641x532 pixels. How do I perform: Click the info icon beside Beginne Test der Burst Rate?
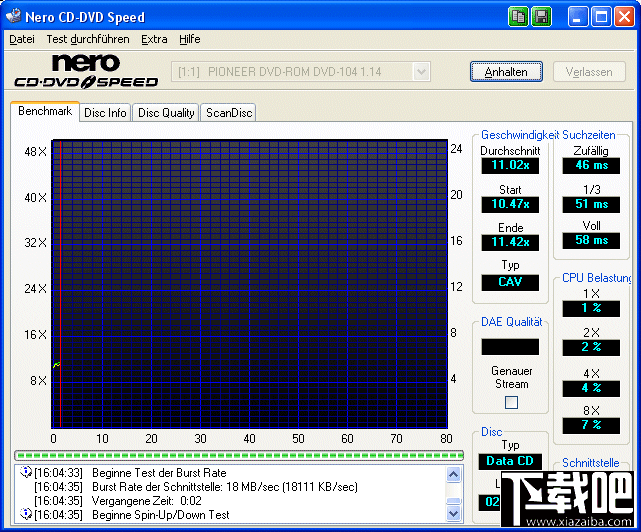pyautogui.click(x=26, y=472)
